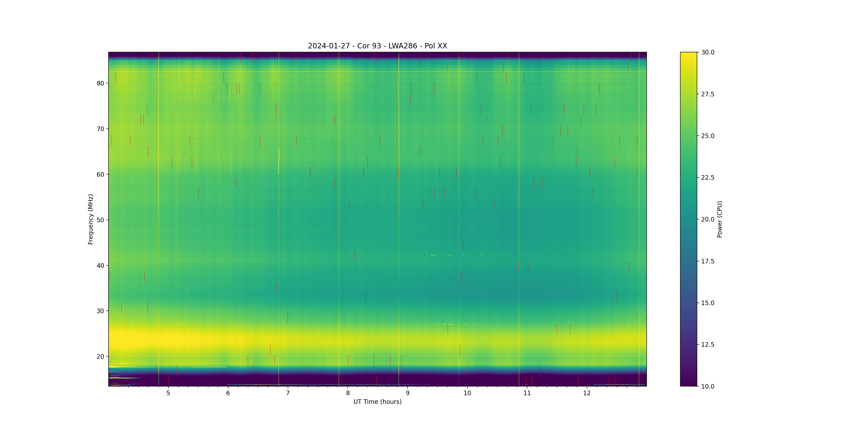
Task: Click the 80 tick on the frequency axis
Action: tap(100, 83)
